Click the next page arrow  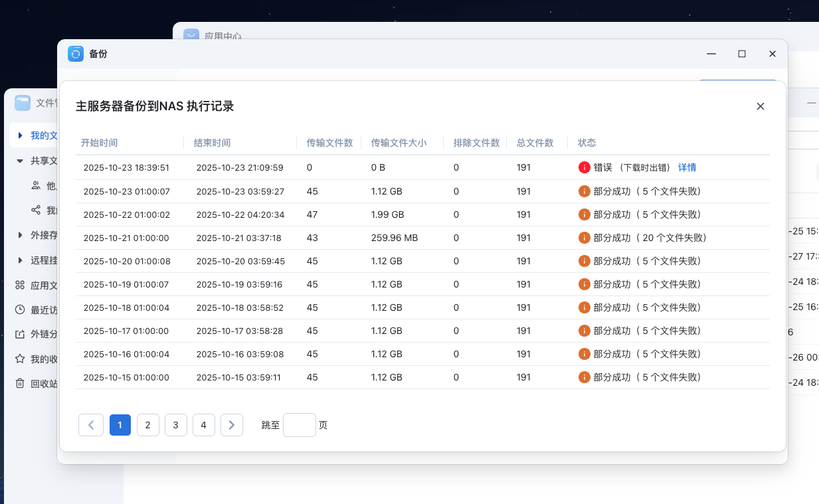(232, 425)
